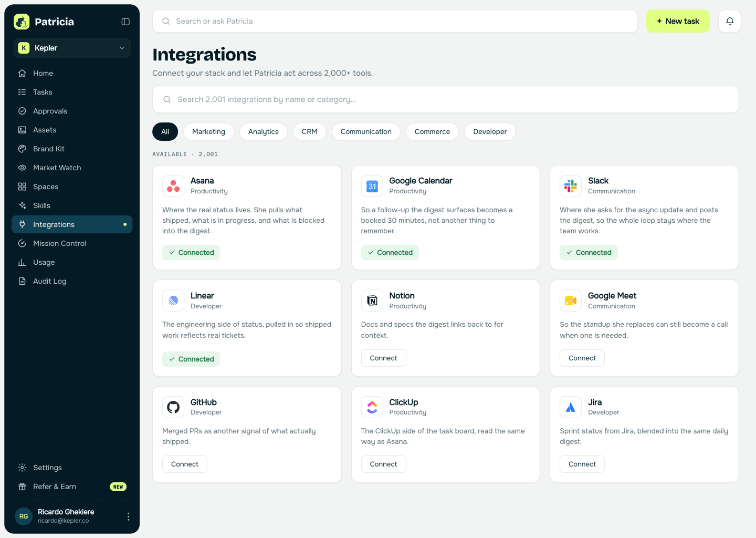Filter by Communication category

pyautogui.click(x=366, y=132)
